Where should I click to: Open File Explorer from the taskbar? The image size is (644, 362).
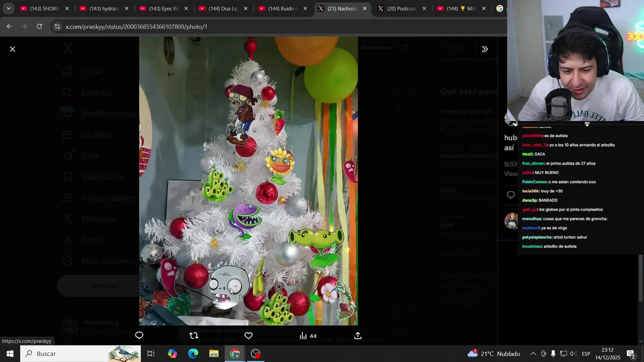pos(214,353)
